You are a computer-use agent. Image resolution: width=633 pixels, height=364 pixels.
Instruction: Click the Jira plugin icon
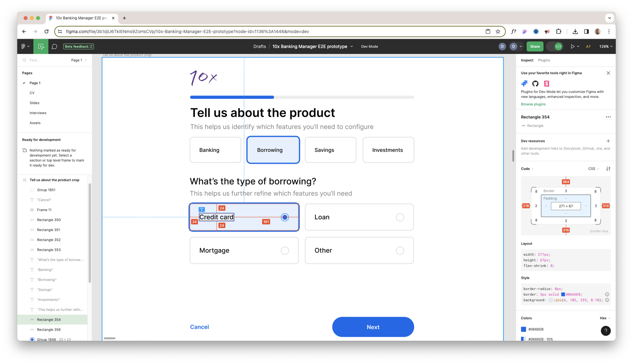point(524,84)
